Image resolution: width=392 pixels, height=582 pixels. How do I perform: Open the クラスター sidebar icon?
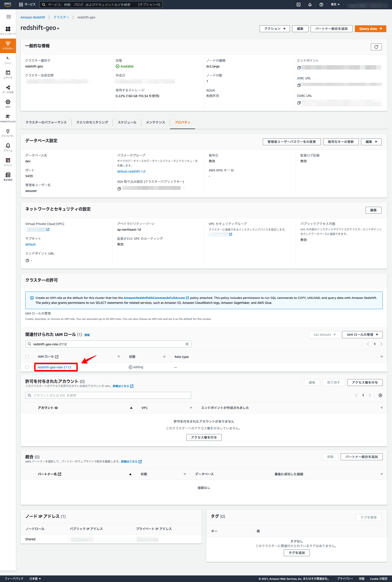pos(8,46)
